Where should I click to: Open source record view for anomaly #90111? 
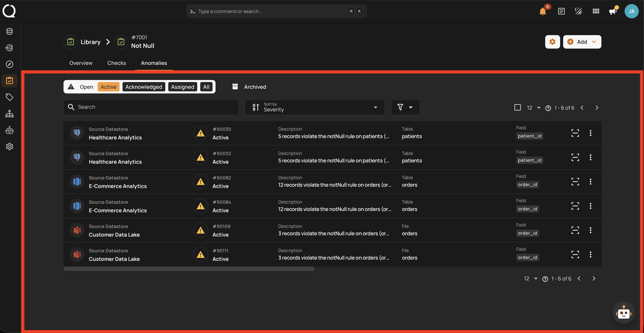(575, 255)
